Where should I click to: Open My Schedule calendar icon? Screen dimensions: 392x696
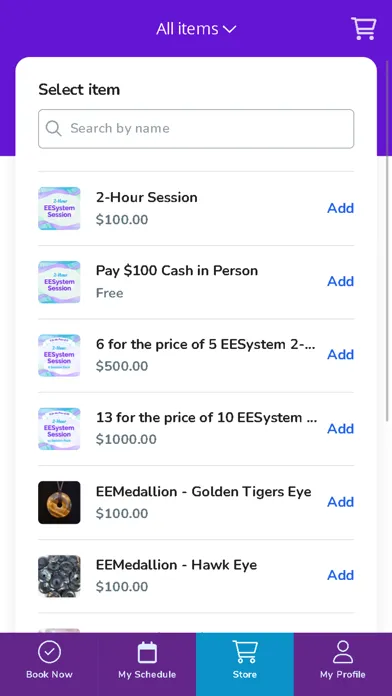[x=147, y=652]
